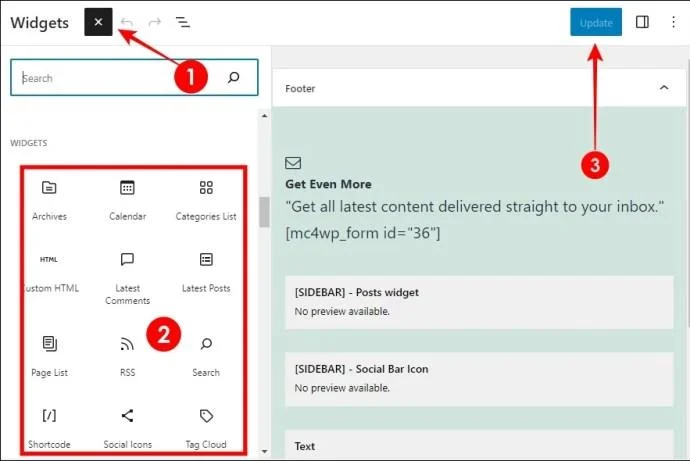Image resolution: width=690 pixels, height=461 pixels.
Task: Select the [SIDEBAR] - Social Bar Icon block
Action: click(479, 379)
